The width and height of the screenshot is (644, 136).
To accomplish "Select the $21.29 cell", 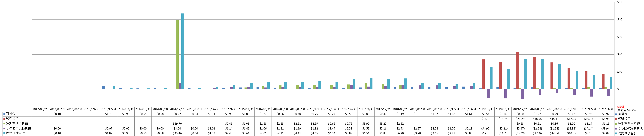I will [520, 119].
